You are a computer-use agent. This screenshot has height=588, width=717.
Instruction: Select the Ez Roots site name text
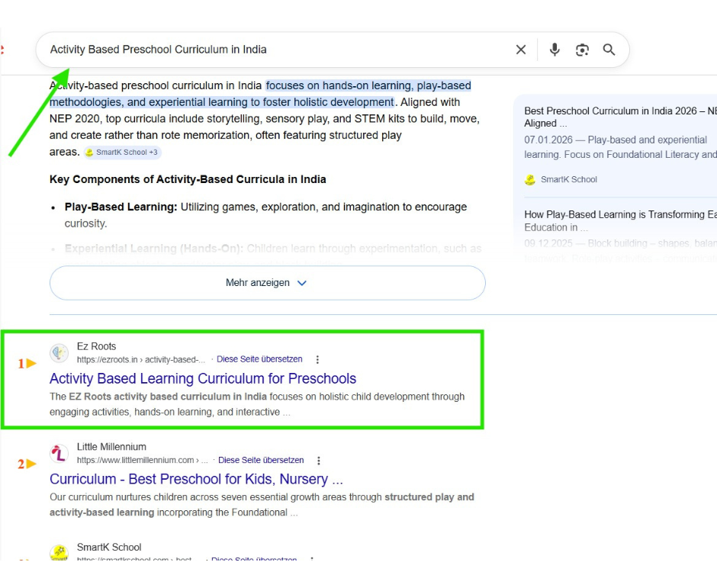[96, 346]
